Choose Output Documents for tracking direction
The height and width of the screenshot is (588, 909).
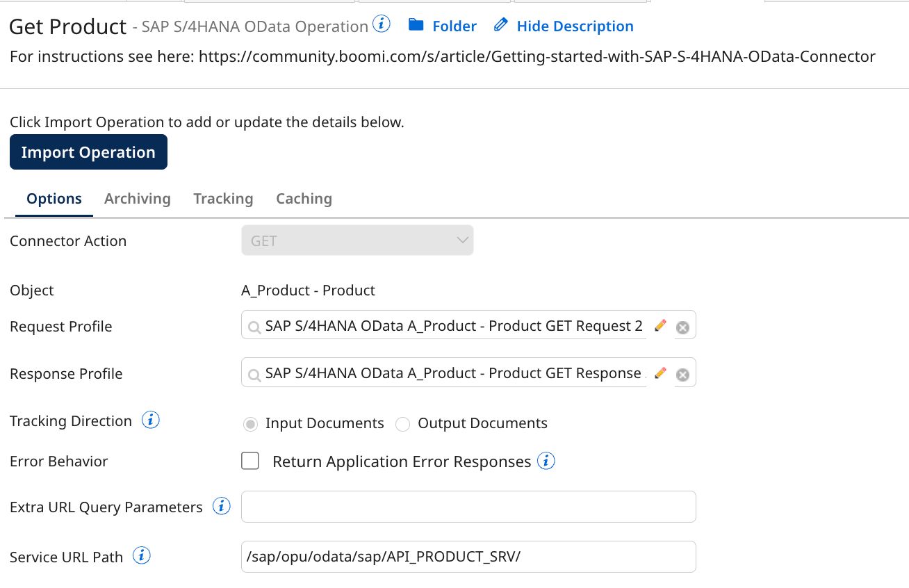tap(403, 423)
